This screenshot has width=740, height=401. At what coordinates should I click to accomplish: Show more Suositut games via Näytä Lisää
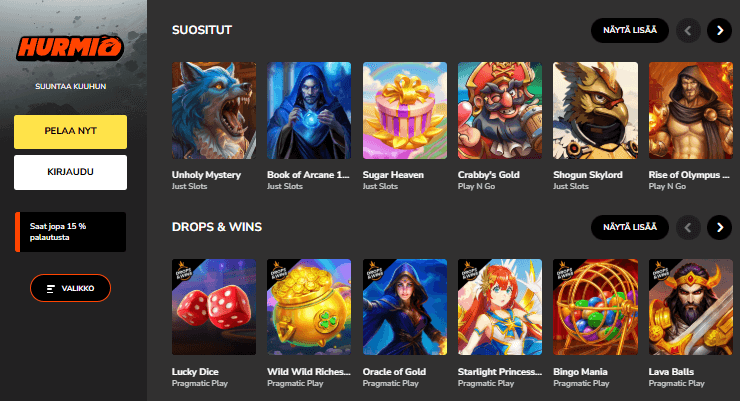pyautogui.click(x=630, y=30)
